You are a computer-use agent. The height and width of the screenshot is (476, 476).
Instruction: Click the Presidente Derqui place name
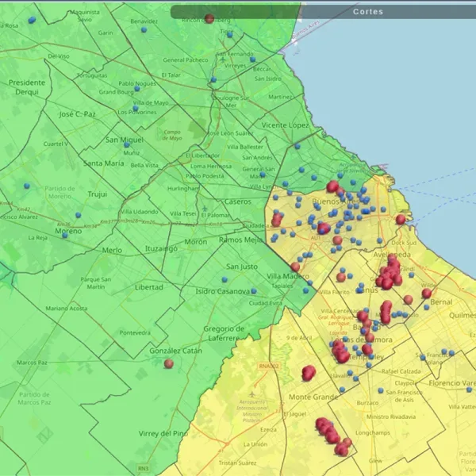27,86
